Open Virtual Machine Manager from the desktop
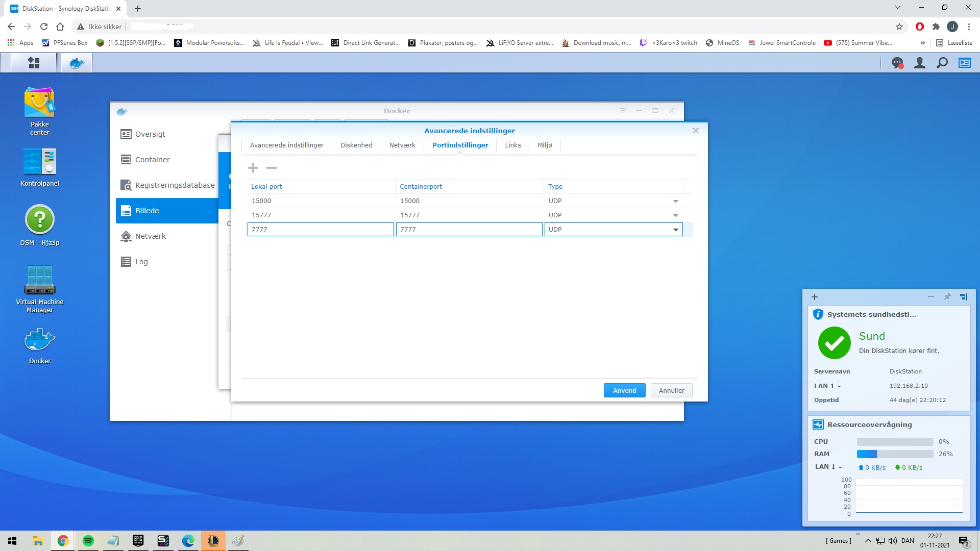 click(x=40, y=280)
